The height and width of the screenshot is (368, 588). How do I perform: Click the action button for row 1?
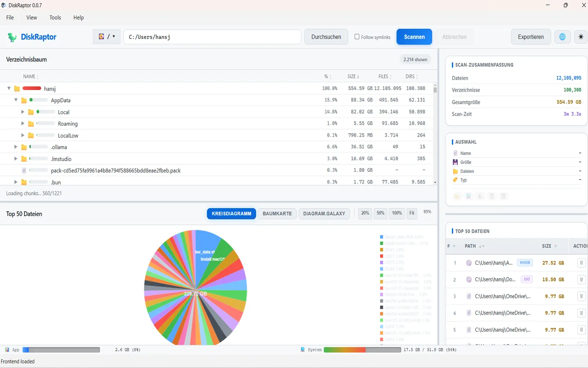(x=581, y=263)
